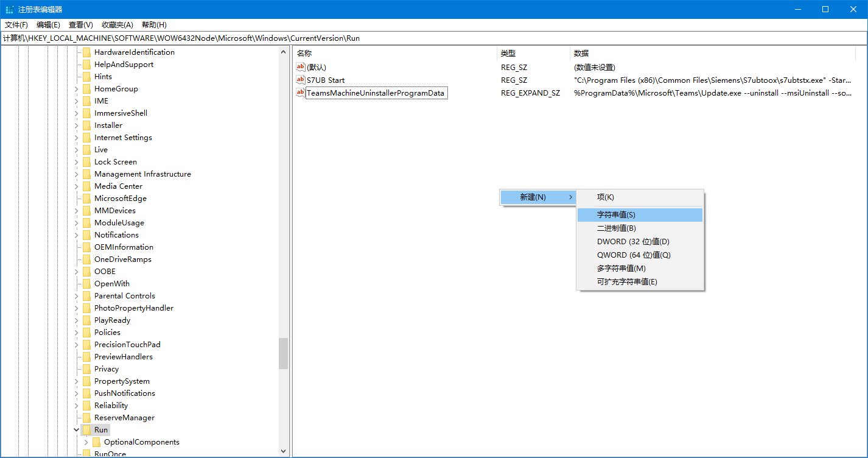The width and height of the screenshot is (868, 458).
Task: Open the 收藏夹(A) menu
Action: point(117,25)
